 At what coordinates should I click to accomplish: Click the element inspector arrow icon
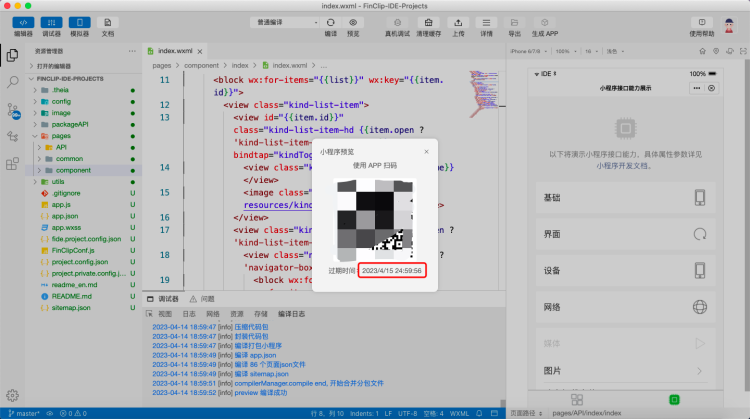click(x=149, y=314)
